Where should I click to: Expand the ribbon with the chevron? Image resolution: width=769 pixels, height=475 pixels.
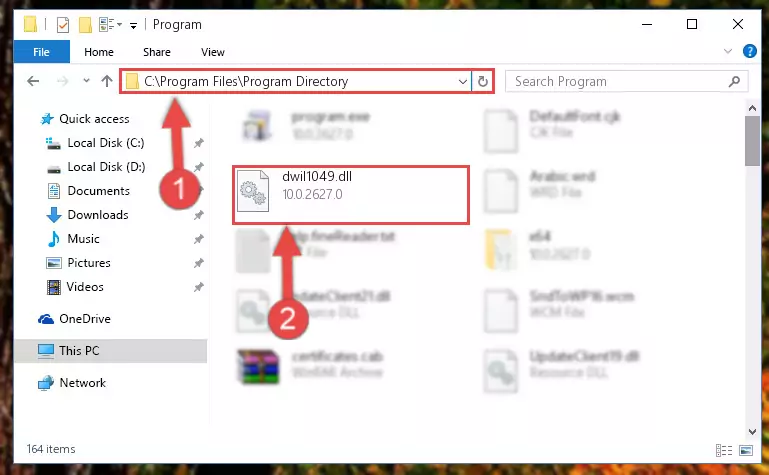point(728,51)
